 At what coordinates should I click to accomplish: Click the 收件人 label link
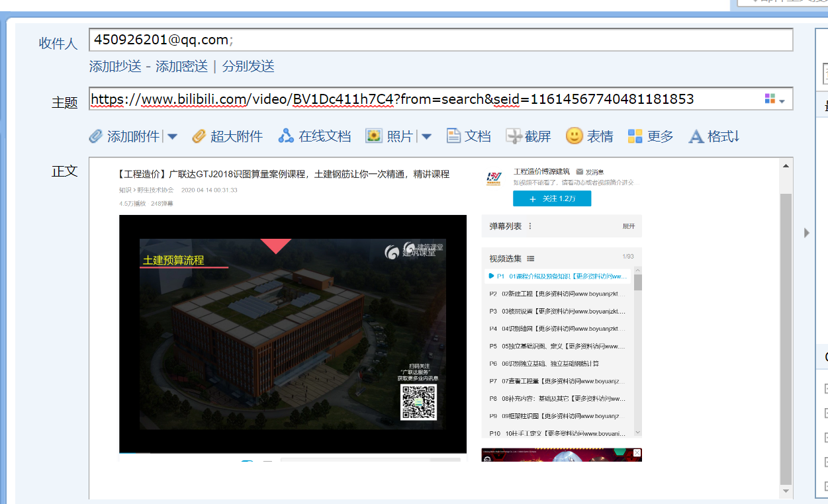(x=58, y=44)
